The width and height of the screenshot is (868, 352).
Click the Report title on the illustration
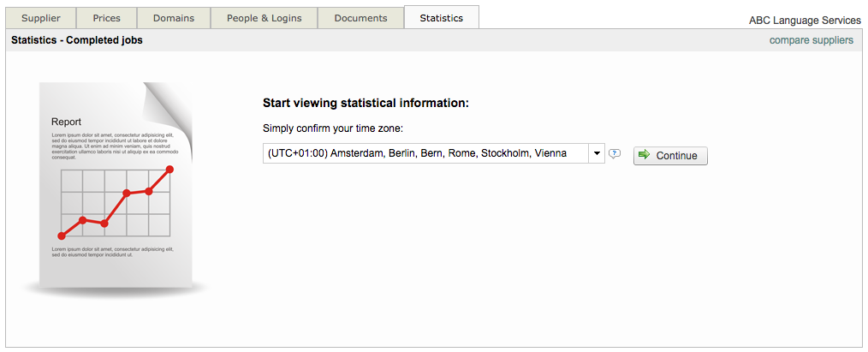pos(67,122)
